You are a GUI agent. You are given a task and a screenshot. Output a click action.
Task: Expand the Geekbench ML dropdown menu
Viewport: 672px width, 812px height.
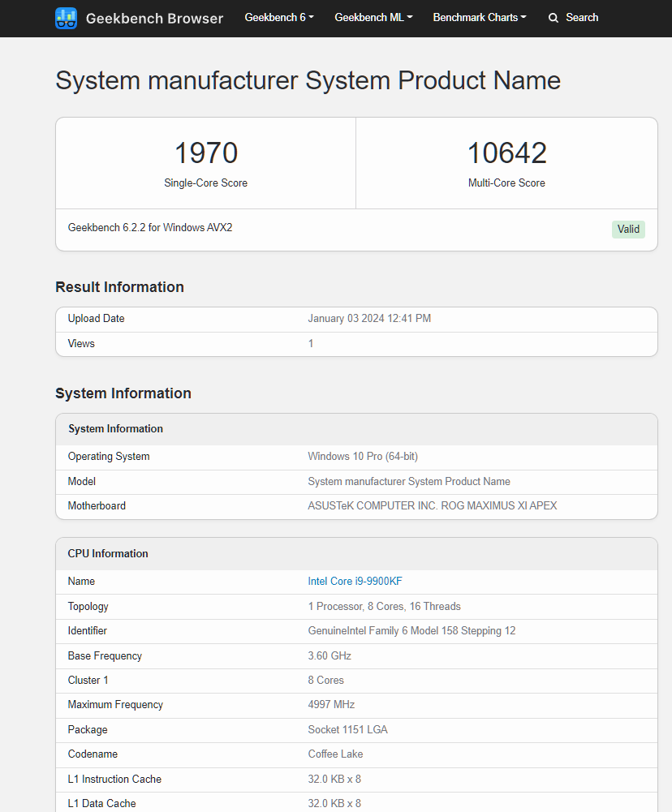click(373, 18)
